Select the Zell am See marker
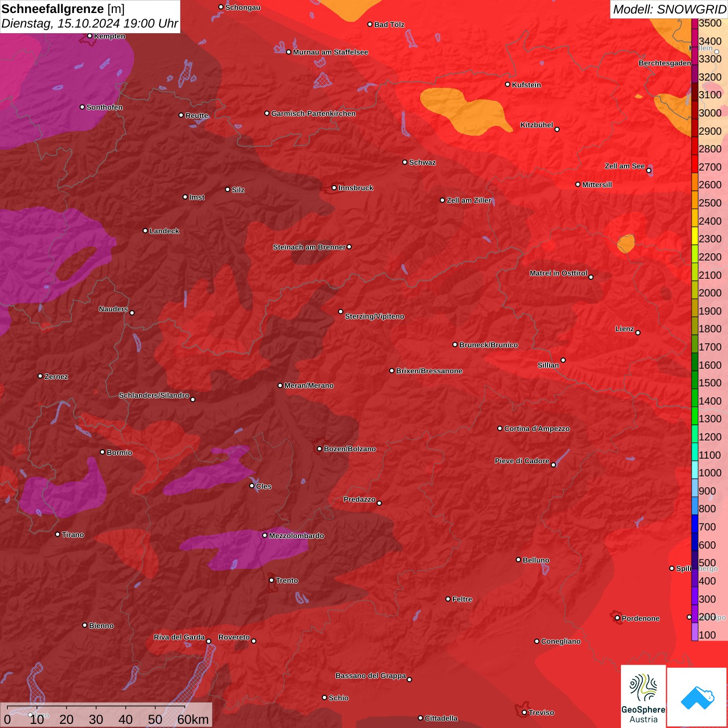 coord(649,171)
